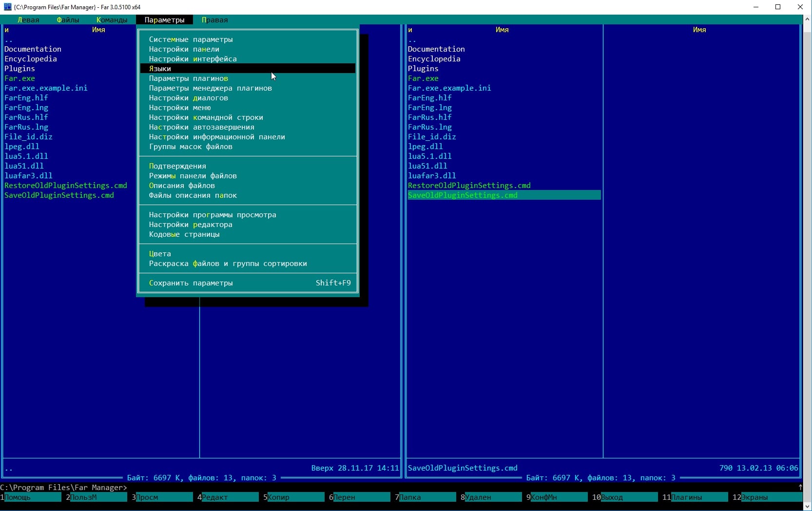Select Plugins folder in right panel
Image resolution: width=812 pixels, height=511 pixels.
pyautogui.click(x=423, y=69)
